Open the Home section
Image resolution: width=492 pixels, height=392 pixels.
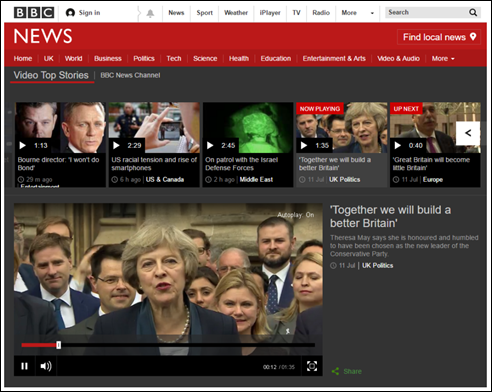click(x=23, y=59)
